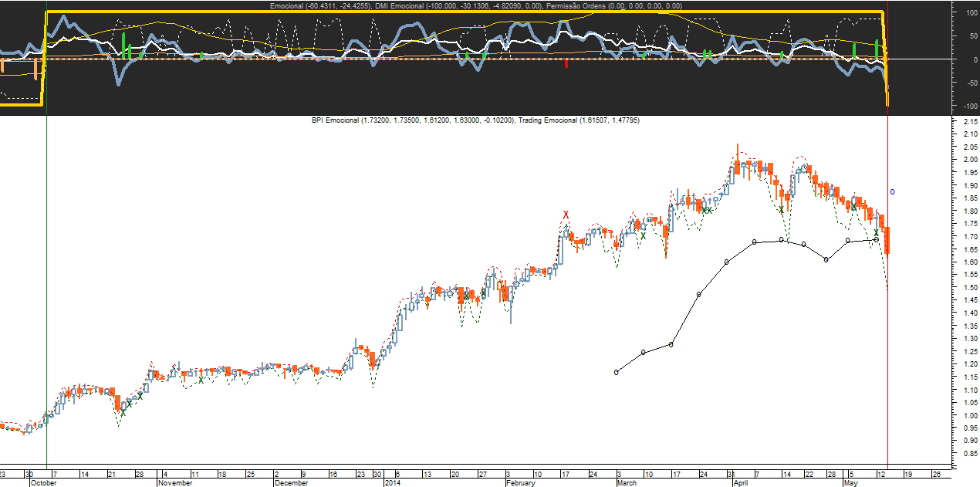This screenshot has height=487, width=980.
Task: Click the February label on the time axis
Action: click(520, 483)
